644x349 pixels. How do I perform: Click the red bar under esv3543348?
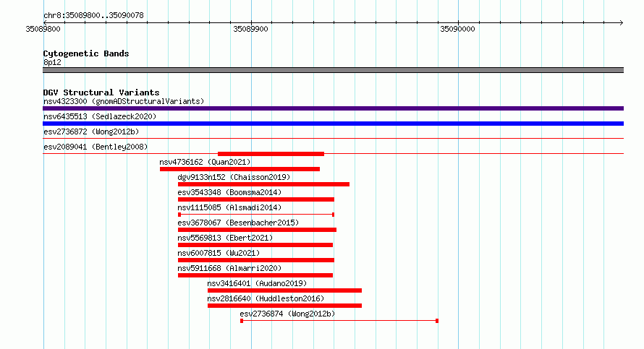pos(256,199)
